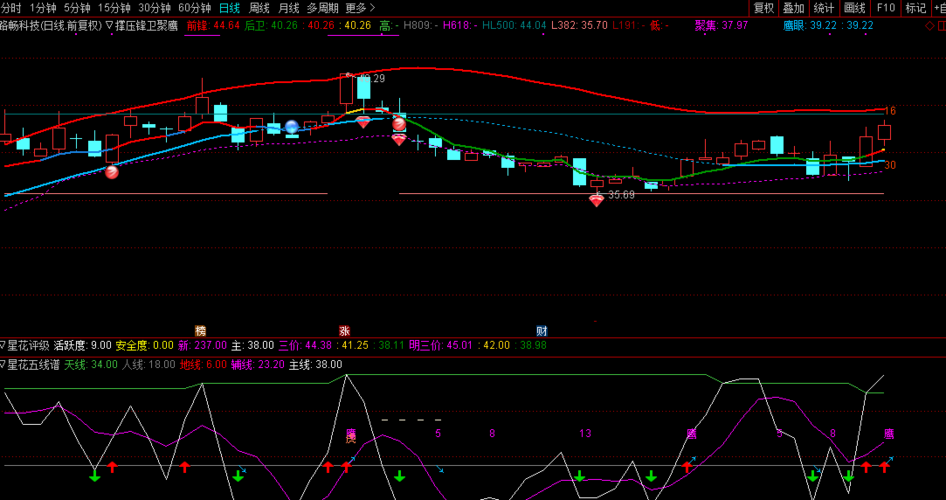Click the 叠加 overlay button
This screenshot has height=500, width=946.
[793, 8]
